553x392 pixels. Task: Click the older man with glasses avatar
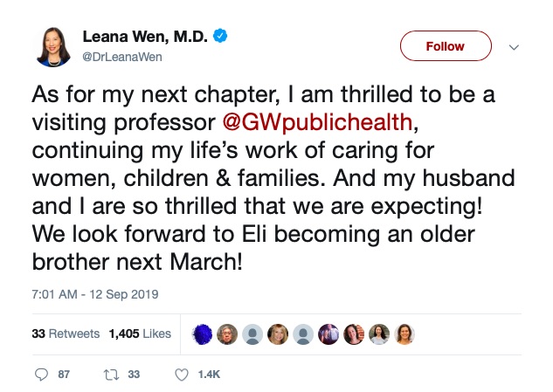[227, 334]
